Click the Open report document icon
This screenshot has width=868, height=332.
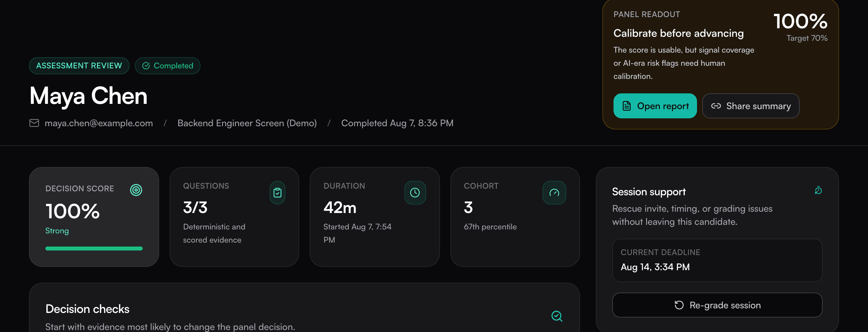click(626, 106)
